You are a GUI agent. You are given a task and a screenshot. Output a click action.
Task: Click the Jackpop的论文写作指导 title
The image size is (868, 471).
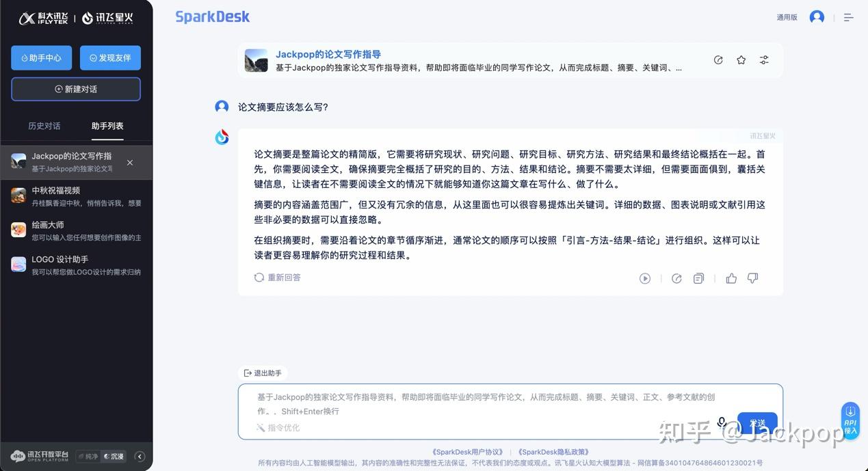point(328,54)
